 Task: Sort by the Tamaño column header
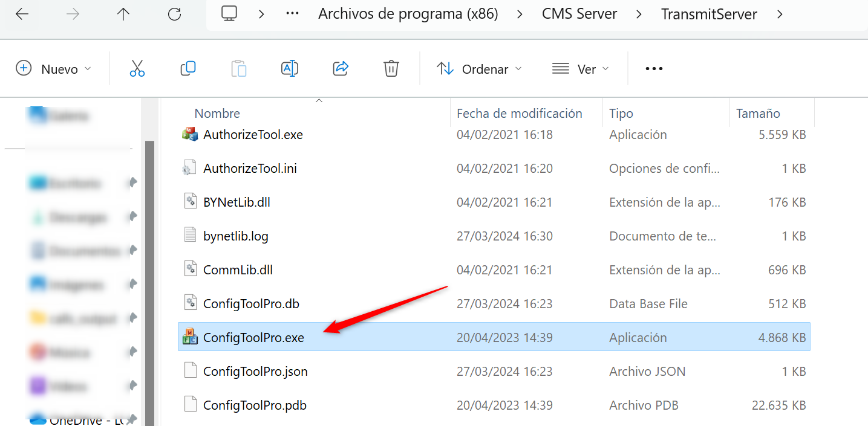tap(758, 113)
